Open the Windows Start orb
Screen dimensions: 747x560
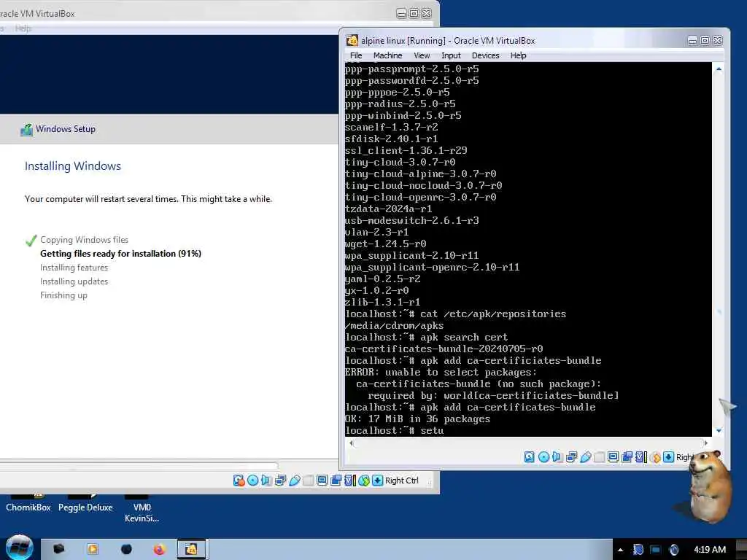pyautogui.click(x=19, y=548)
